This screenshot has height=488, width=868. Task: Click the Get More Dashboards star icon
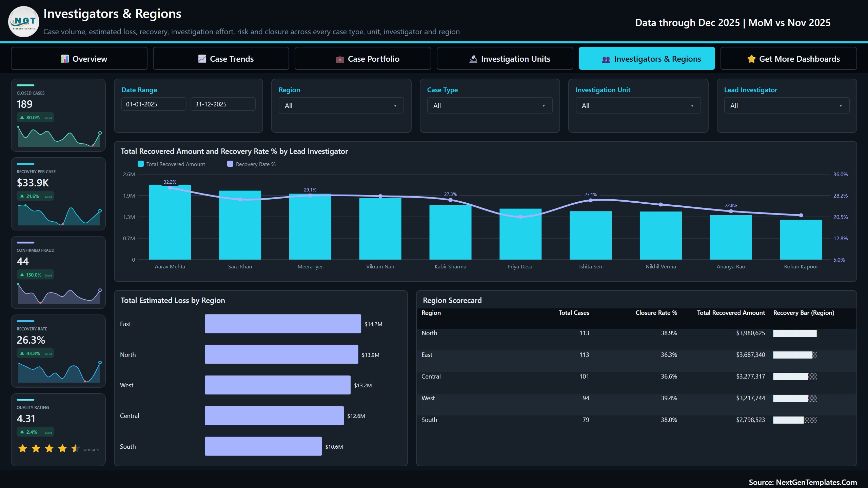[x=751, y=59]
